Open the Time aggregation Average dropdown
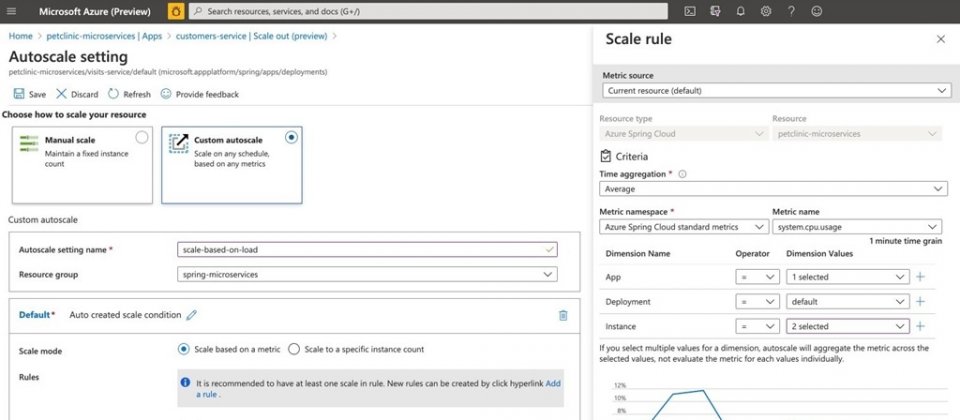The image size is (960, 420). [x=773, y=189]
